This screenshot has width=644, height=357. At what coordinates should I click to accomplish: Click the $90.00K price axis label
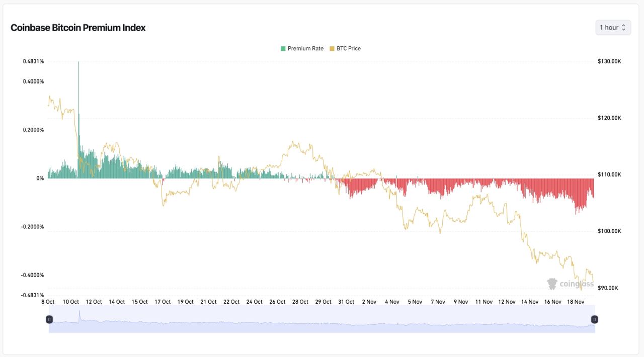(608, 288)
